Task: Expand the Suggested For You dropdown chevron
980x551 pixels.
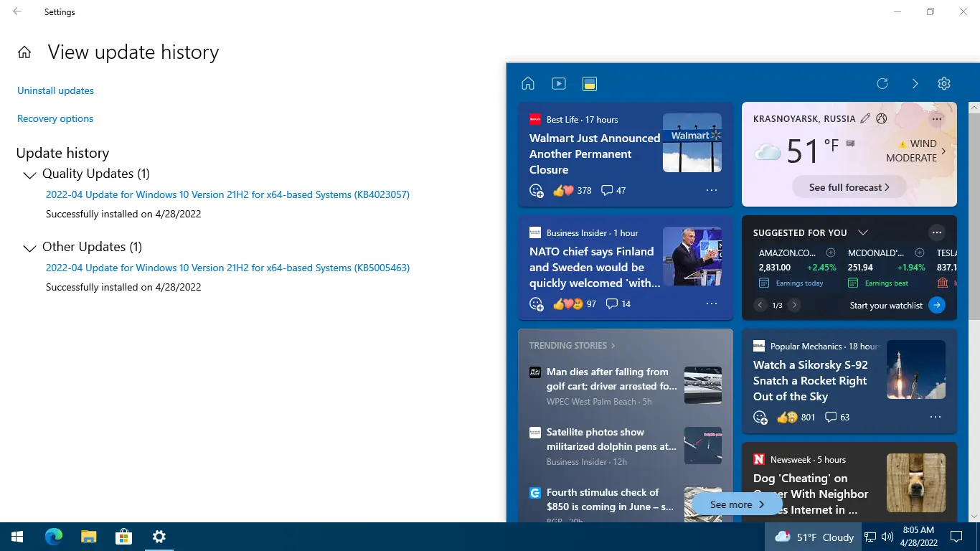Action: pyautogui.click(x=863, y=232)
